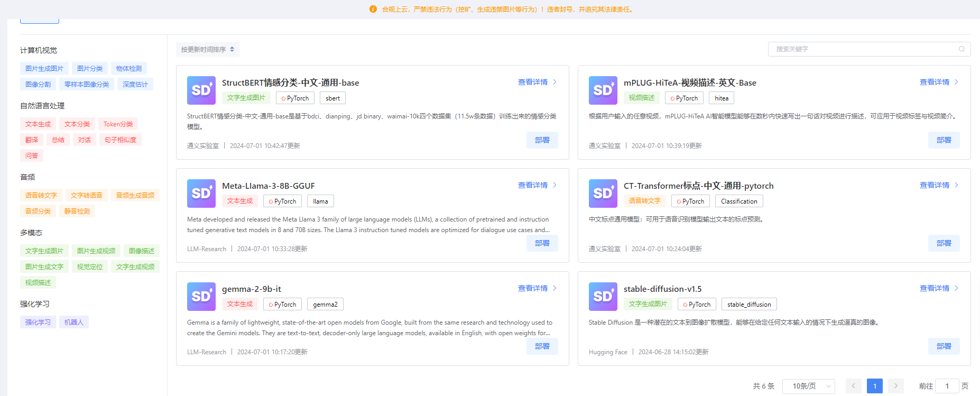Image resolution: width=980 pixels, height=396 pixels.
Task: Open 查看详情 for StructBERT情感分类
Action: [x=538, y=82]
